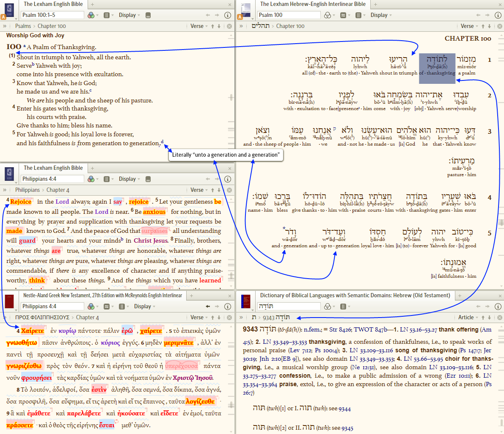504x434 pixels.
Task: Click the Psalm 100:1–5 reference box
Action: tap(52, 15)
